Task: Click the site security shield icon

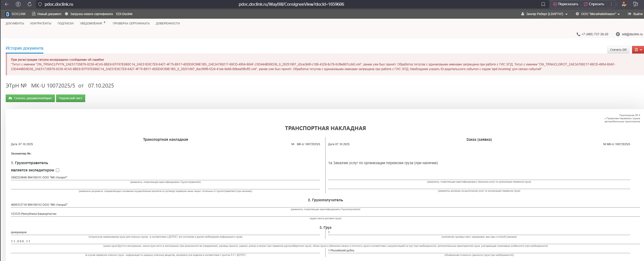Action: coord(40,4)
